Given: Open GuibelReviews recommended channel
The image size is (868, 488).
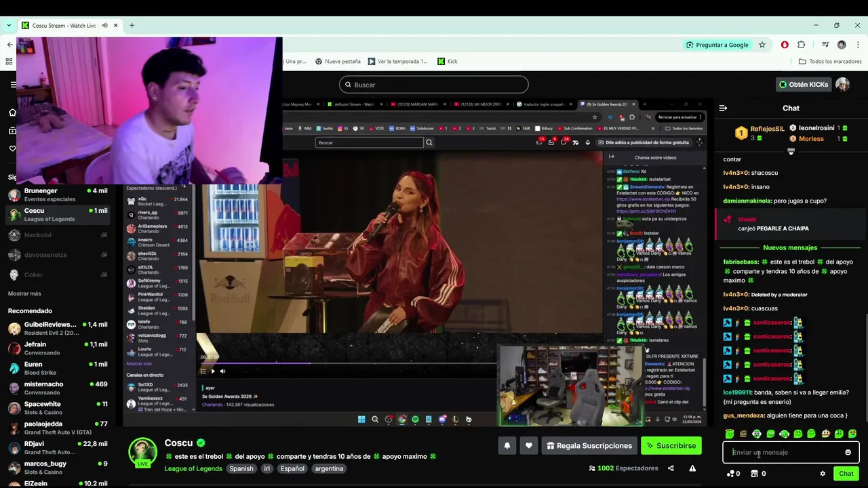Looking at the screenshot, I should [x=58, y=329].
